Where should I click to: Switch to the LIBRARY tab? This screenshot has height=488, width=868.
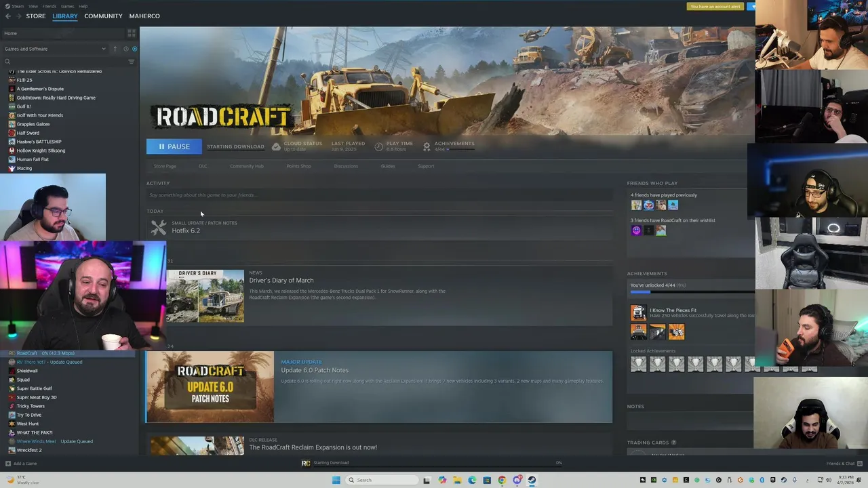click(65, 16)
